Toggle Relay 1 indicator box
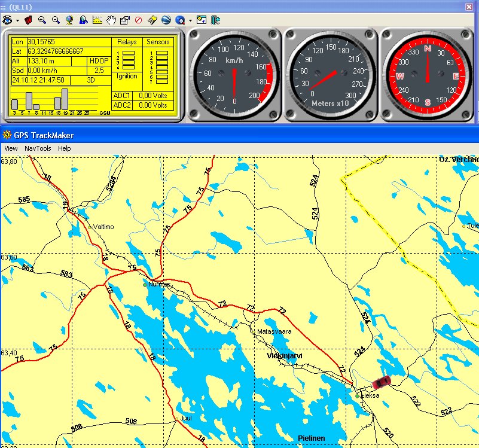Screen dimensions: 479x448 [128, 53]
